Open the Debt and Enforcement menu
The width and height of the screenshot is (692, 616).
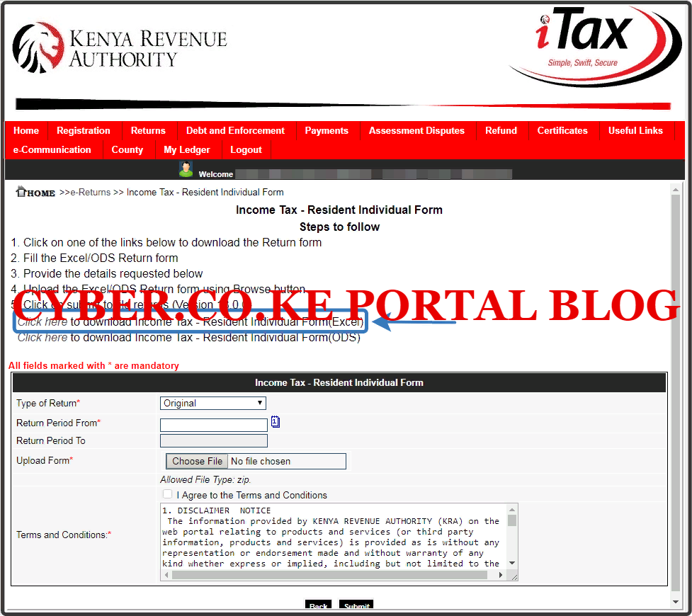[x=235, y=130]
